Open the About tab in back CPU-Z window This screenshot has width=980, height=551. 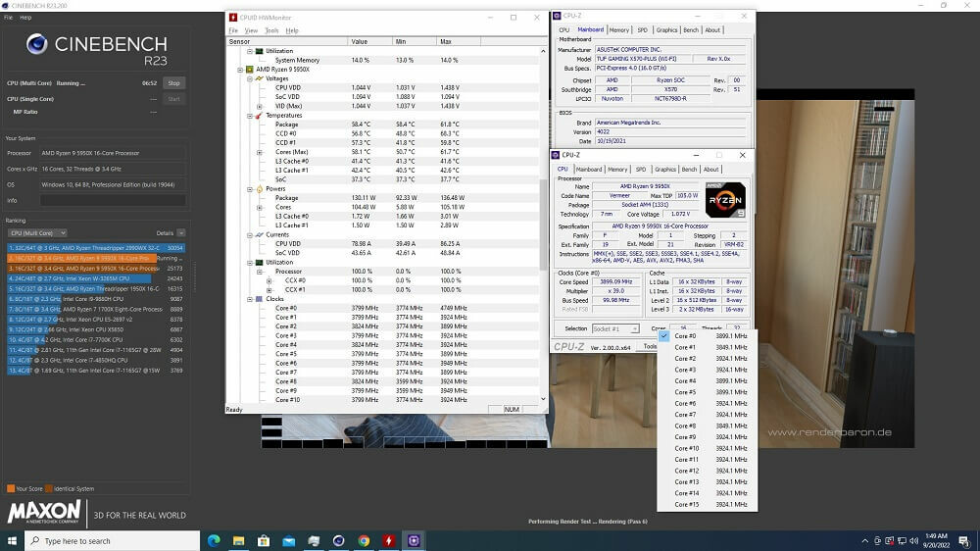point(711,30)
